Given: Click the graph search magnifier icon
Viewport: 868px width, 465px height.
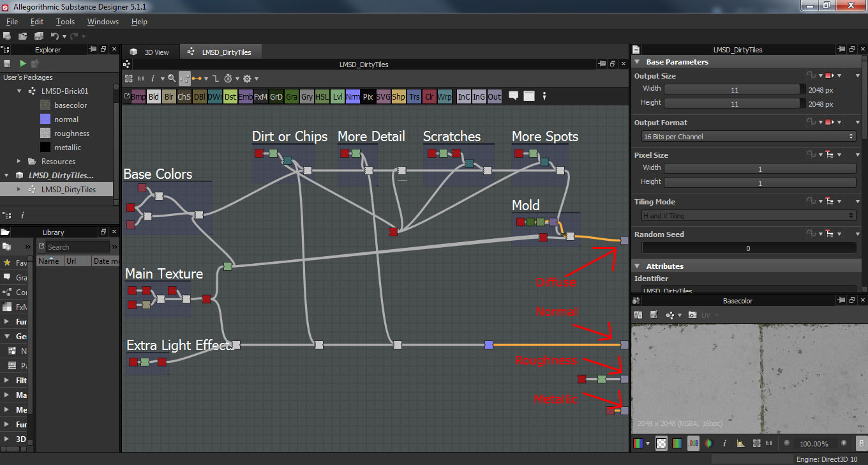Looking at the screenshot, I should click(x=172, y=79).
